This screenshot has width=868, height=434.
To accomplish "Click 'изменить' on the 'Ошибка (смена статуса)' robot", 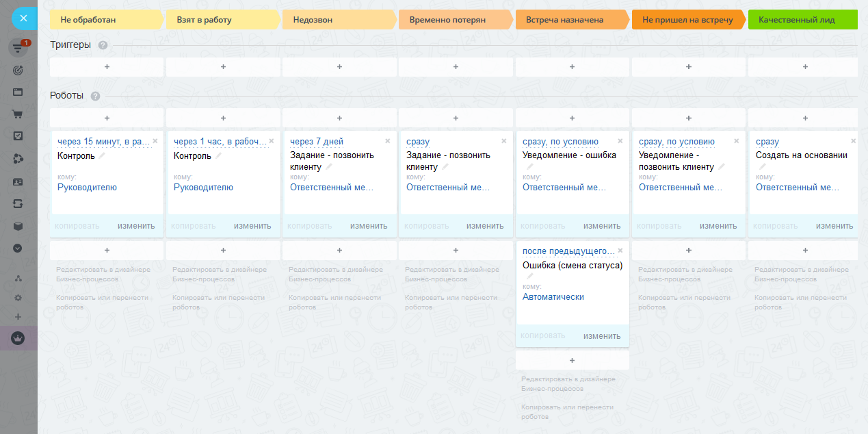I will coord(601,336).
